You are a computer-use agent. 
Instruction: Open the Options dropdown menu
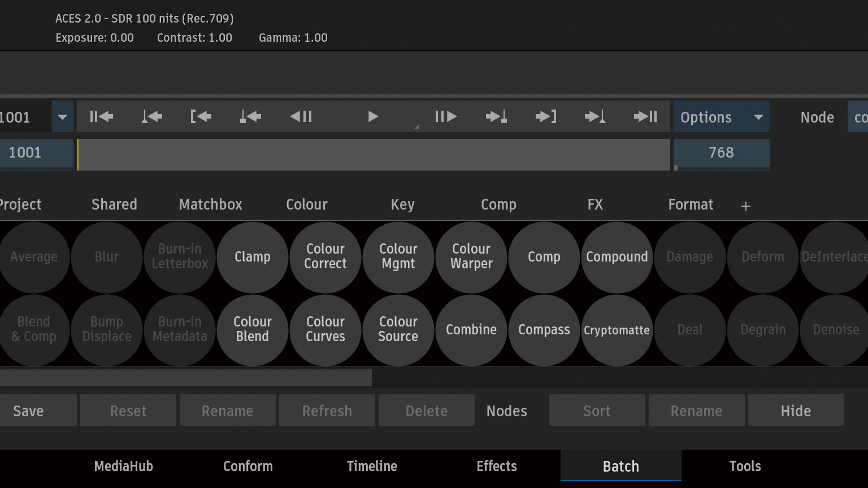click(x=721, y=117)
